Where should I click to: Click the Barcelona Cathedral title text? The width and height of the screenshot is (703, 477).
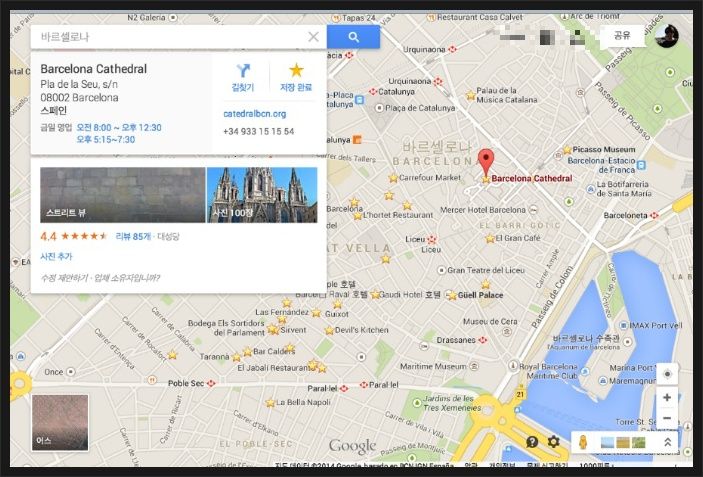[94, 69]
